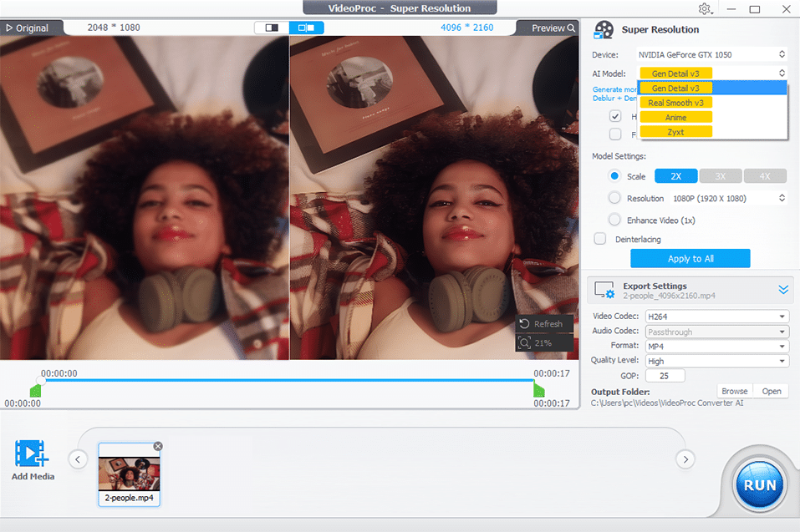Screen dimensions: 800x532
Task: Select the Resolution radio button
Action: click(x=615, y=198)
